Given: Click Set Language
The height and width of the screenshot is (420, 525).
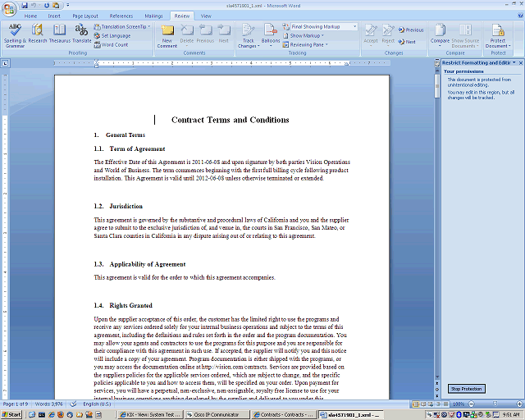Looking at the screenshot, I should pyautogui.click(x=112, y=35).
